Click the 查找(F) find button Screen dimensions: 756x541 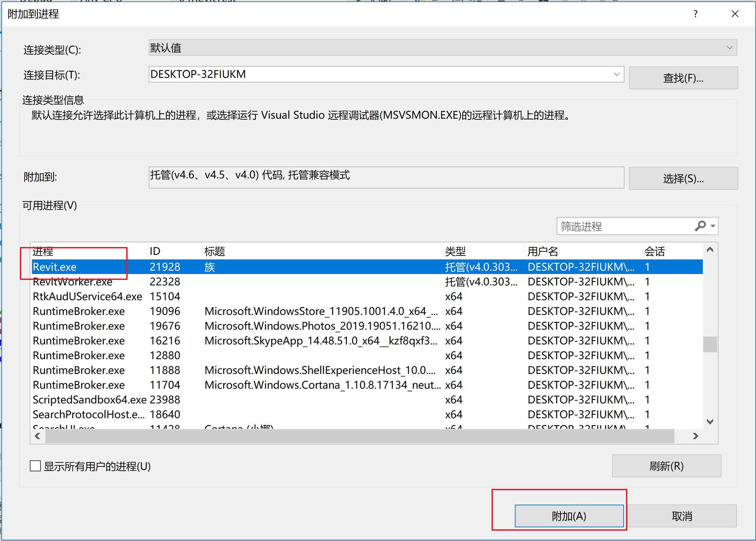pyautogui.click(x=683, y=78)
